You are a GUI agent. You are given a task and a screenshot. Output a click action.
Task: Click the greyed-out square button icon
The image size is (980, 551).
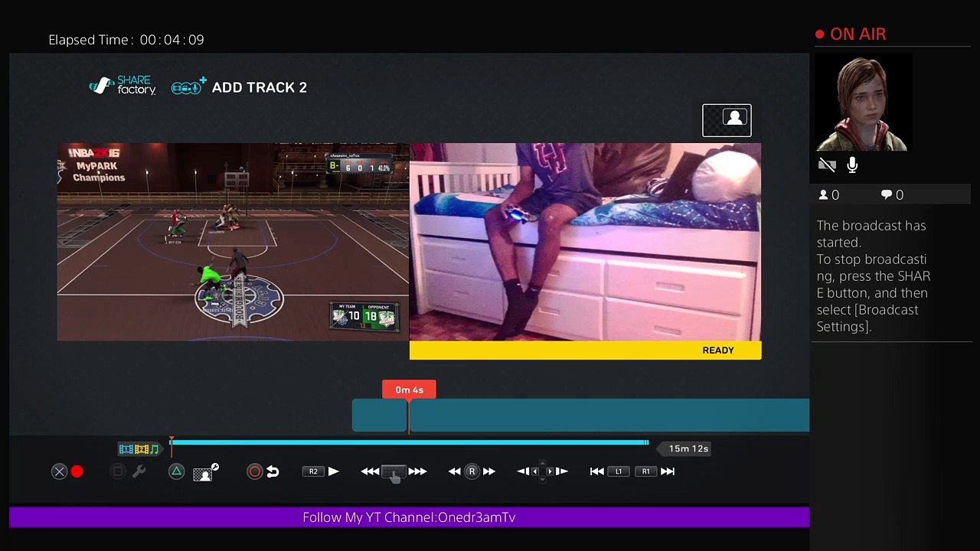pos(117,471)
